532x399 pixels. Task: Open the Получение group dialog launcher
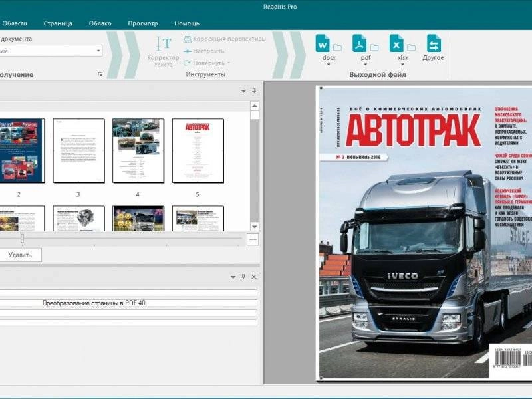[100, 74]
